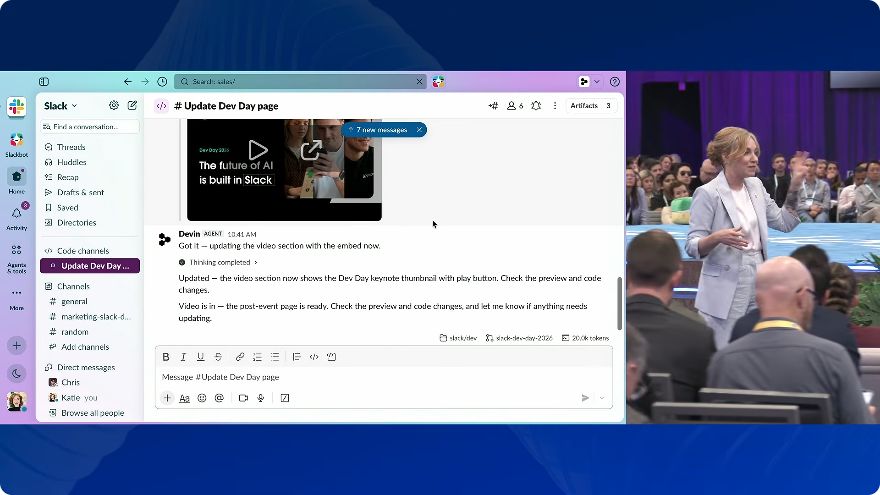The height and width of the screenshot is (495, 880).
Task: Open the workspace logo at top left
Action: pos(16,107)
